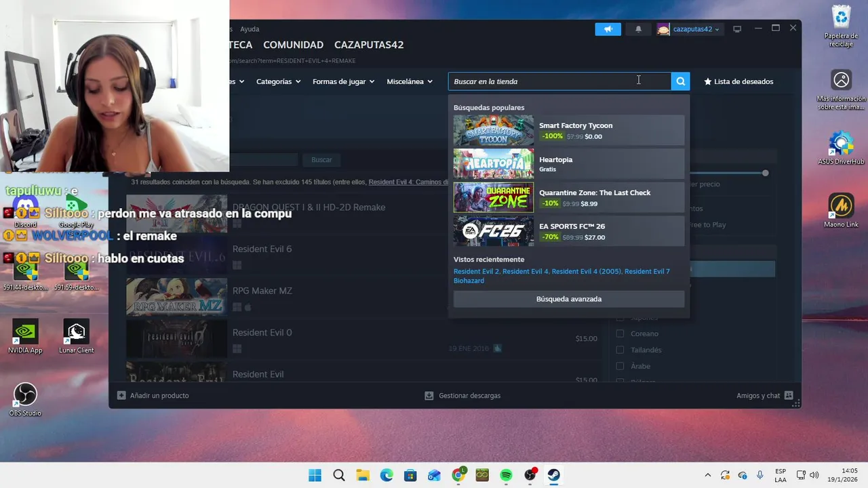Tick the Árabe language checkbox

620,366
